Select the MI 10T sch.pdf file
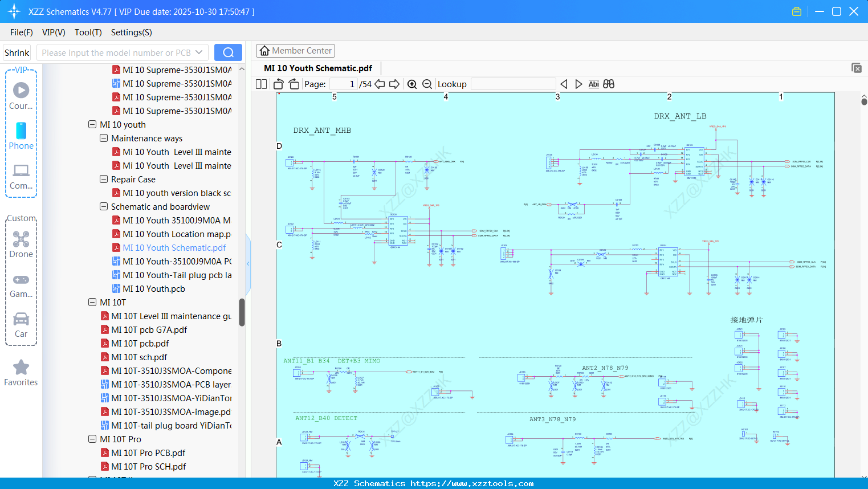The image size is (868, 489). click(140, 357)
